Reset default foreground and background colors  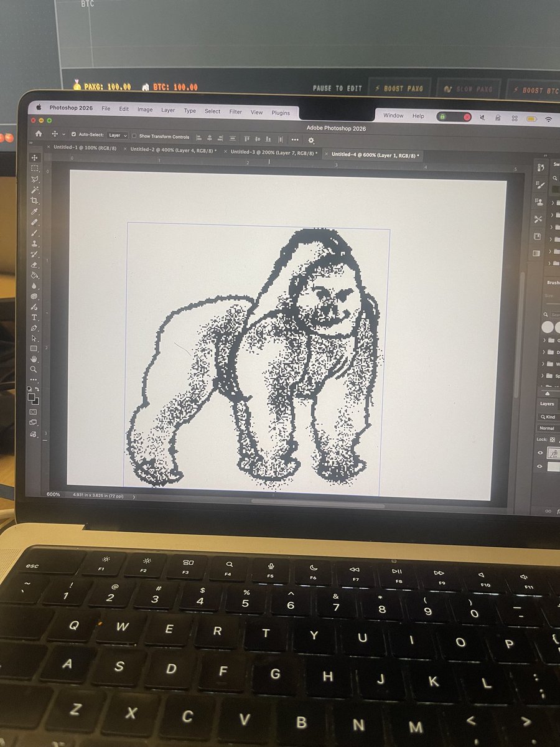click(x=29, y=389)
